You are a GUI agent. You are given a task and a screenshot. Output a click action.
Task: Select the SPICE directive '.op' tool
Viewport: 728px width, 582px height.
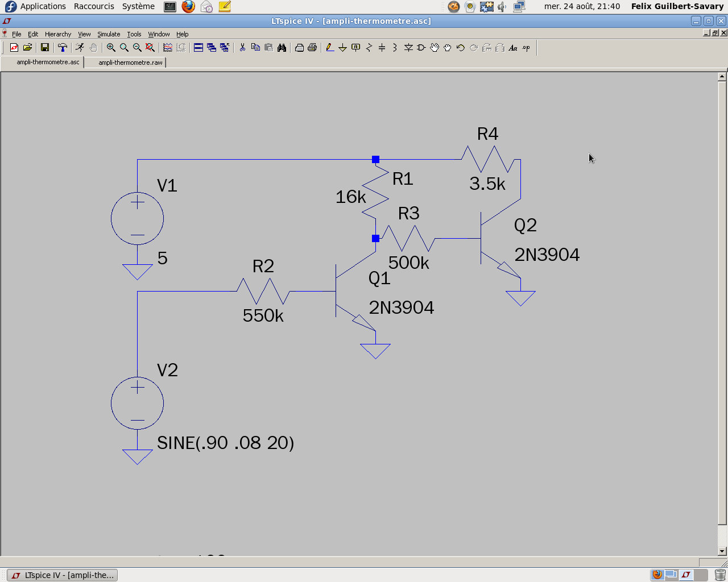tap(526, 48)
